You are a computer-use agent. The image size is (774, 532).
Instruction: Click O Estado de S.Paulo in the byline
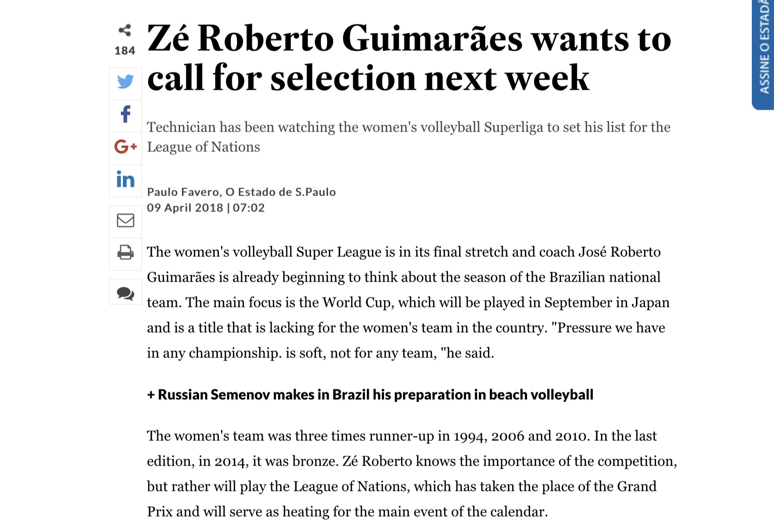(x=281, y=192)
